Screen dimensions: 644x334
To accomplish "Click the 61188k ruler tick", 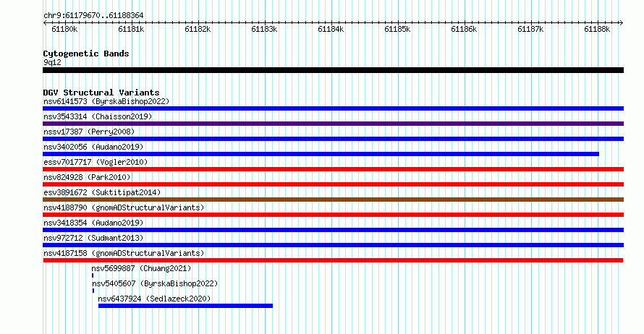I will pos(597,29).
